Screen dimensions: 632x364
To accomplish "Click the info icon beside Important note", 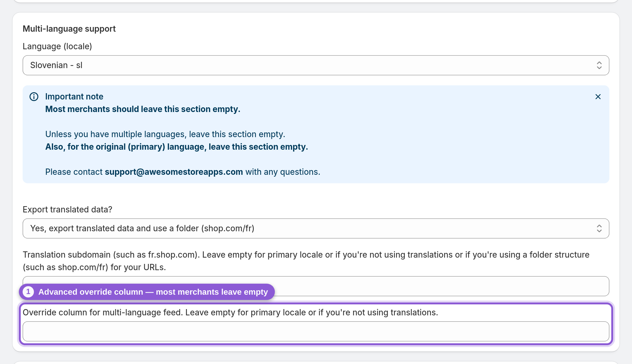I will click(34, 97).
